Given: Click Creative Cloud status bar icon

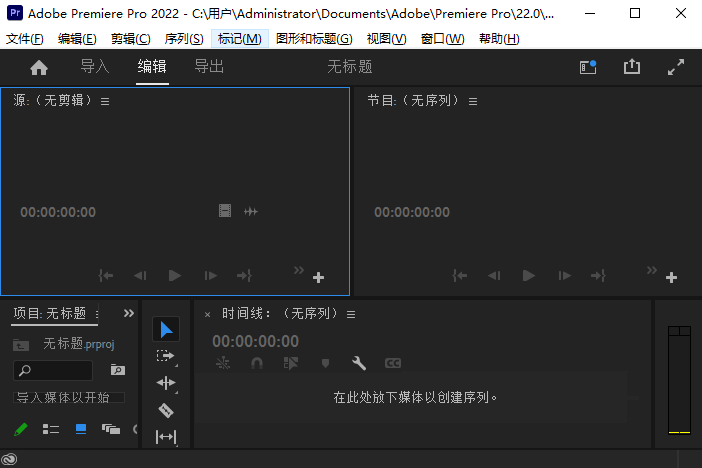Looking at the screenshot, I should click(9, 459).
